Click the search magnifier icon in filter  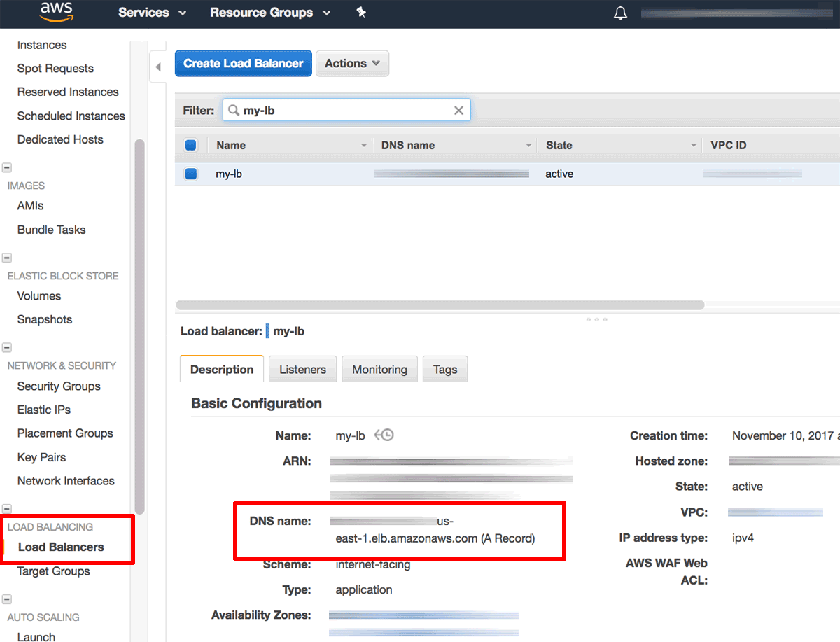tap(234, 110)
